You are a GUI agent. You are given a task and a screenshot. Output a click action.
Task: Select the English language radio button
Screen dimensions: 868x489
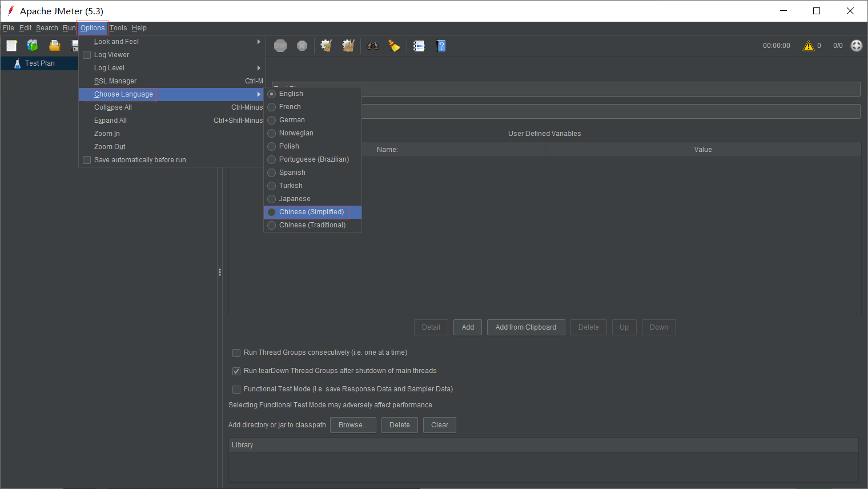[272, 94]
